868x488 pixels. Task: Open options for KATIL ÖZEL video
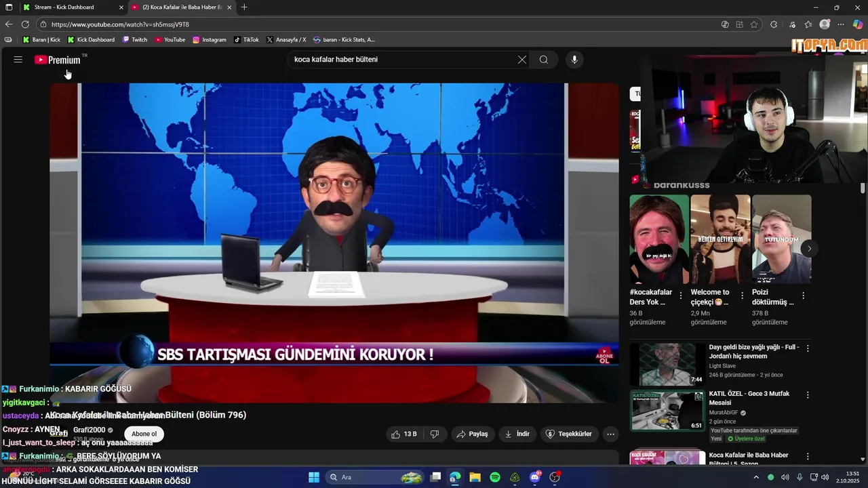click(808, 395)
